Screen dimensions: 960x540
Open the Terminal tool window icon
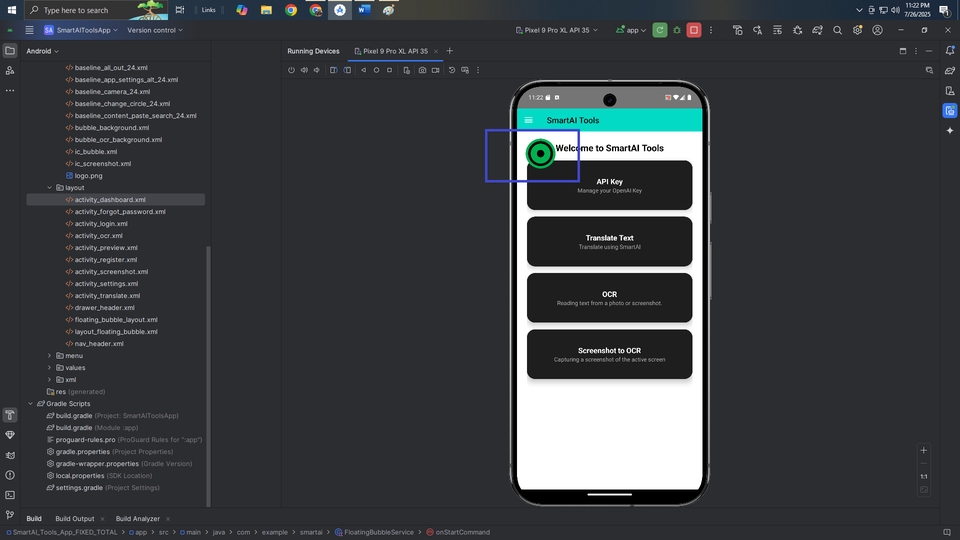[x=10, y=495]
